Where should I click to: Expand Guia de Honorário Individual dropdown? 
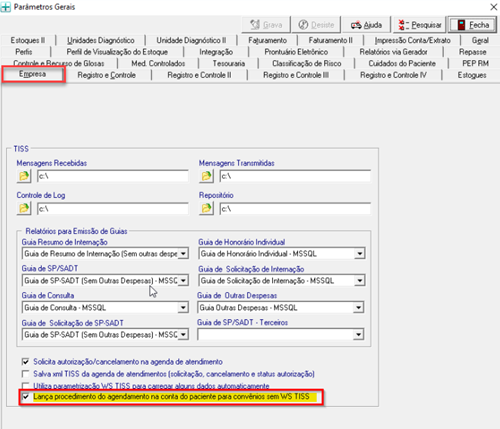tap(359, 254)
